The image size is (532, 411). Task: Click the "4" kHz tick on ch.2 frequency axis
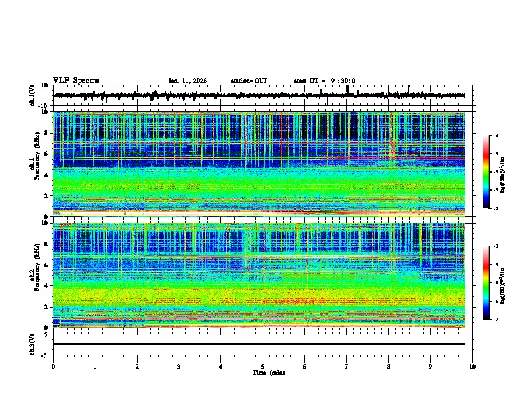[x=46, y=286]
